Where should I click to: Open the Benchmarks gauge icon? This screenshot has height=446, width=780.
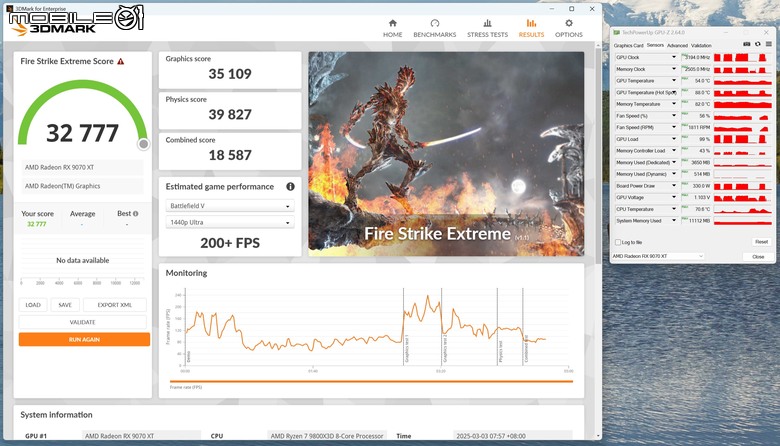click(x=435, y=23)
